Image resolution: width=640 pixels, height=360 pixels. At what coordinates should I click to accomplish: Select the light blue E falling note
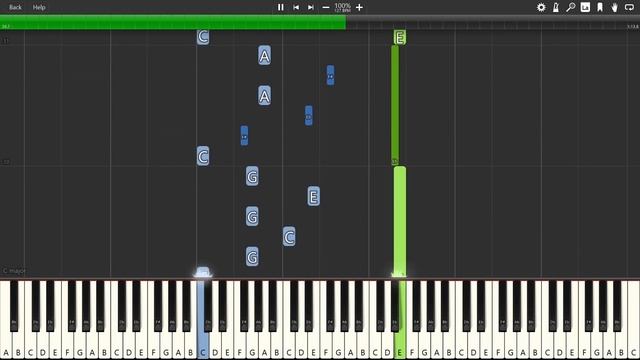click(313, 196)
